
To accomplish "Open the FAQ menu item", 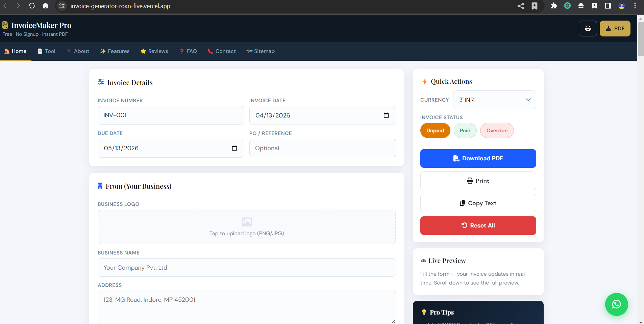I will [x=188, y=51].
